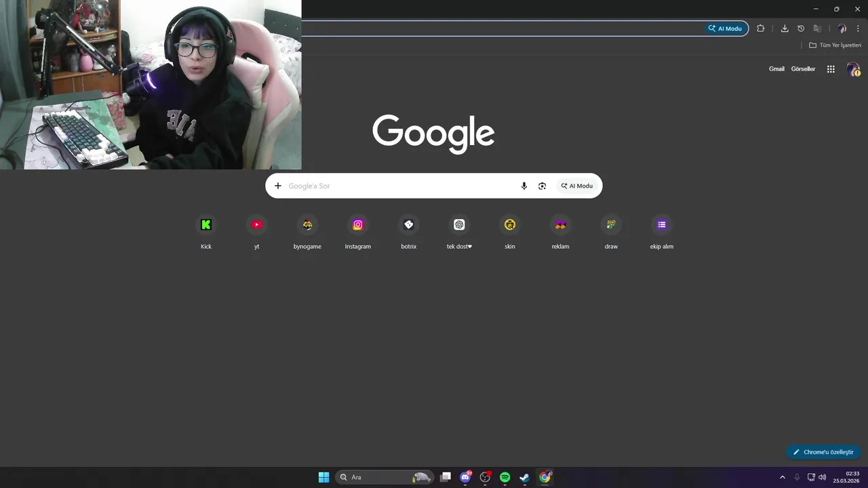The width and height of the screenshot is (868, 488).
Task: Open the Görseller link
Action: pos(803,69)
